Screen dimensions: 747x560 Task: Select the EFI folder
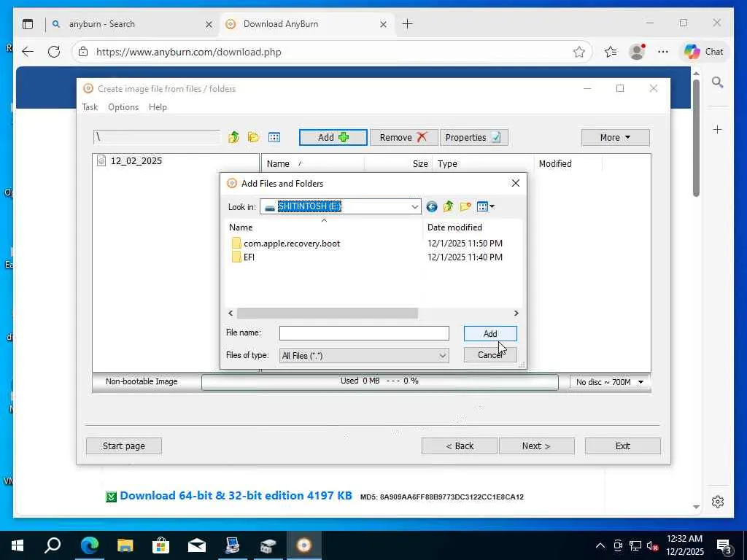tap(243, 257)
